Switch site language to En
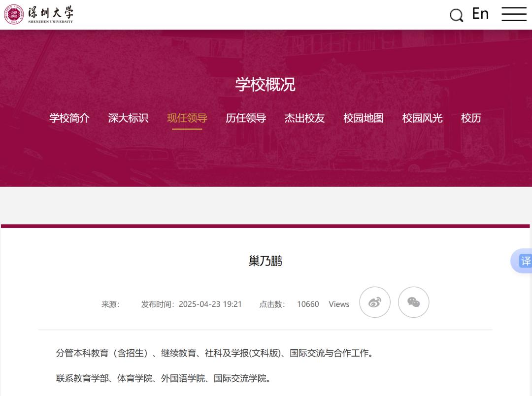Screen dimensions: 532x396 point(480,14)
